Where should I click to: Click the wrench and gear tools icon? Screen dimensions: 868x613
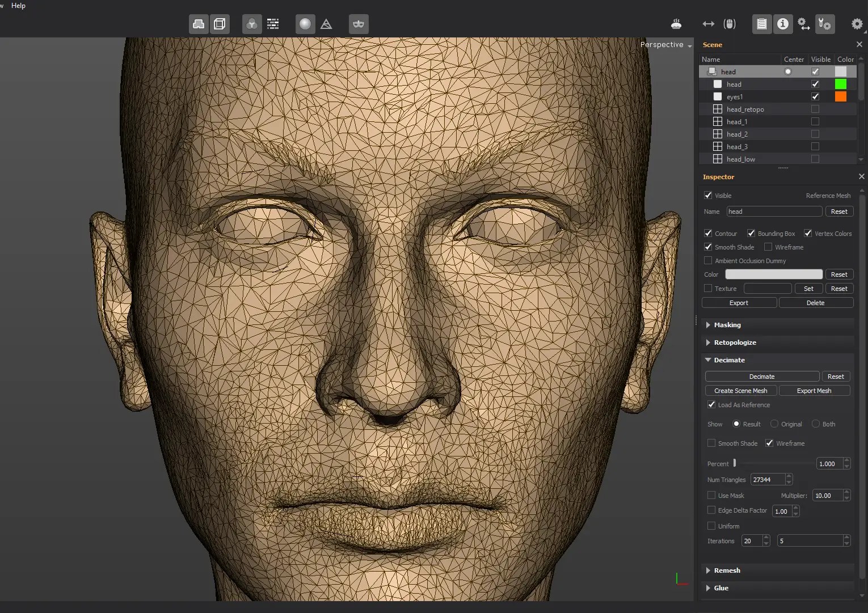pyautogui.click(x=824, y=24)
